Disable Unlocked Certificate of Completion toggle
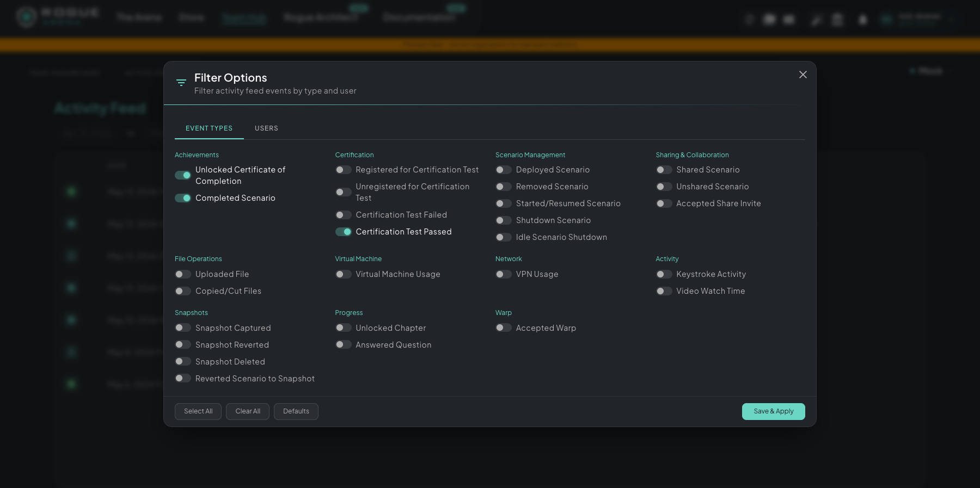980x488 pixels. pos(183,175)
